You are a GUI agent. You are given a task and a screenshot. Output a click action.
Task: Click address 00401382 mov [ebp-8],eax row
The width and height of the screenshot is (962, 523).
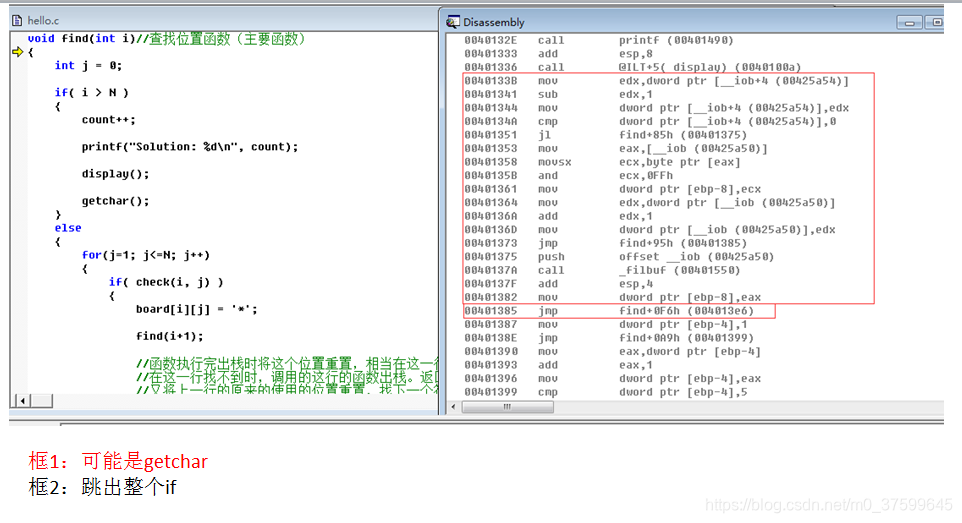click(612, 296)
